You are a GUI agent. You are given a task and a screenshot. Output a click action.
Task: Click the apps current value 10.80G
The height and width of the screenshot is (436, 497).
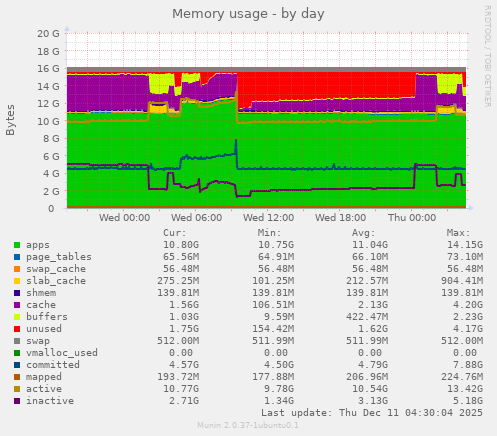click(x=181, y=245)
